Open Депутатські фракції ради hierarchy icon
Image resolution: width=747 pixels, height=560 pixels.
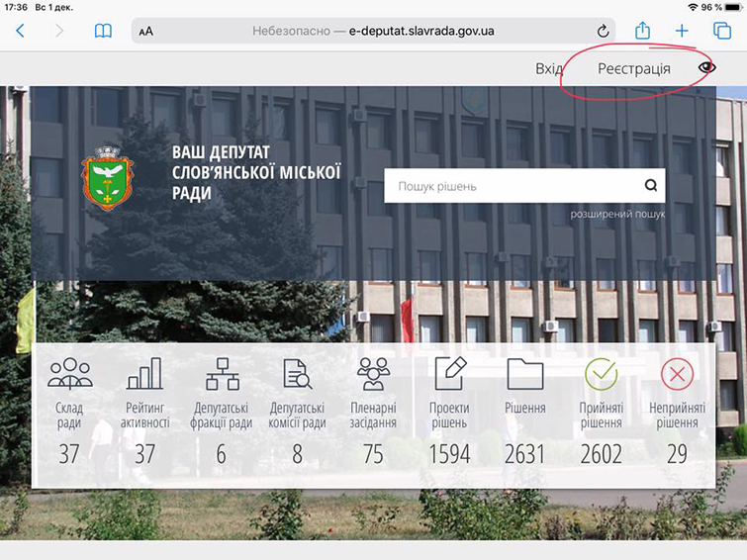coord(221,374)
